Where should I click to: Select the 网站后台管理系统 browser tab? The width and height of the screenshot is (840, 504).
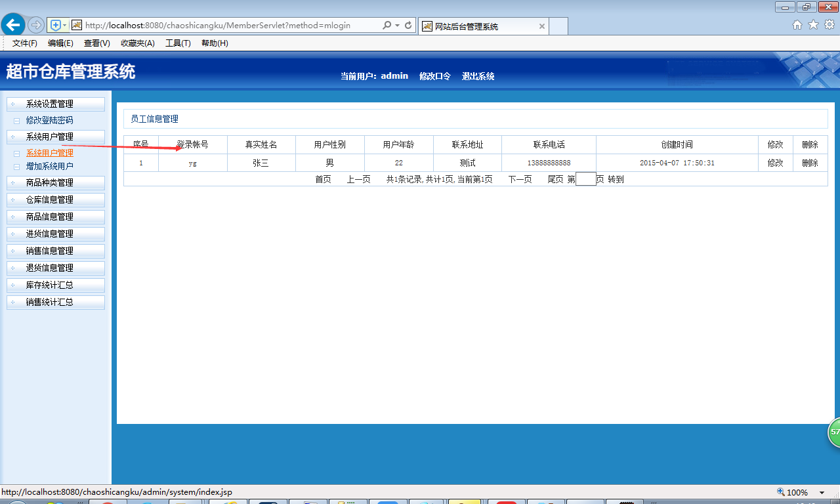tap(483, 26)
